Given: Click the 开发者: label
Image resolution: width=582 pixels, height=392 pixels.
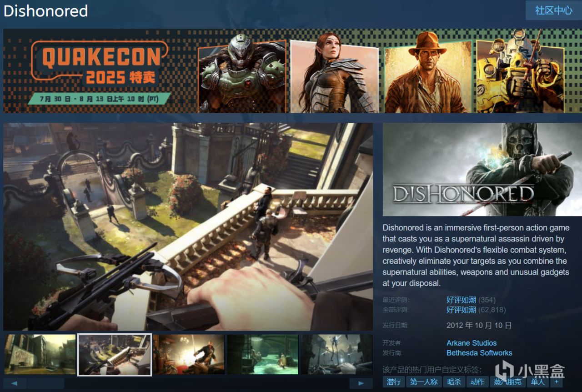Looking at the screenshot, I should tap(393, 343).
